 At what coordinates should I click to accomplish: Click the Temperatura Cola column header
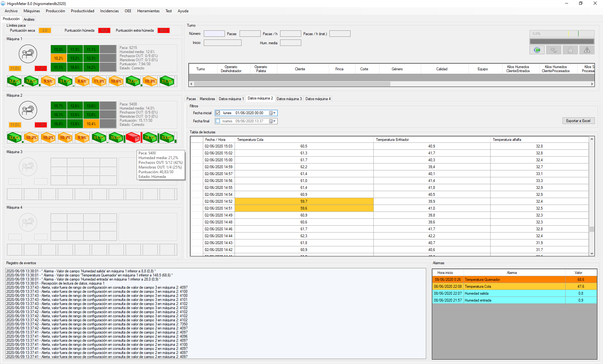pyautogui.click(x=304, y=140)
